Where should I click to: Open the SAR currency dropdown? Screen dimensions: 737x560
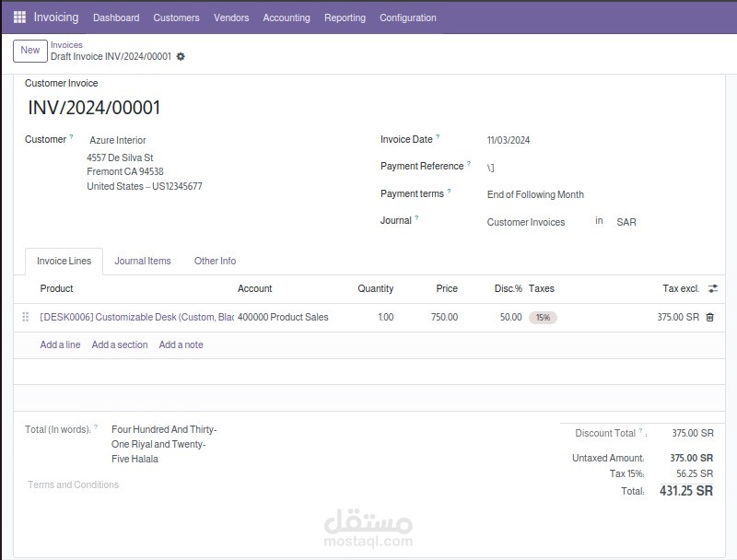pyautogui.click(x=626, y=222)
